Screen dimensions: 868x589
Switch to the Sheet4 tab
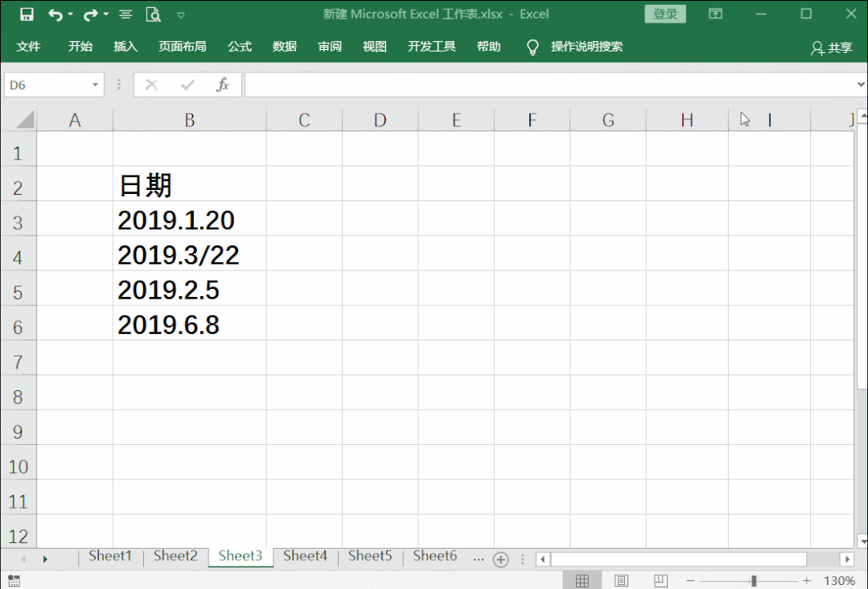[x=305, y=556]
